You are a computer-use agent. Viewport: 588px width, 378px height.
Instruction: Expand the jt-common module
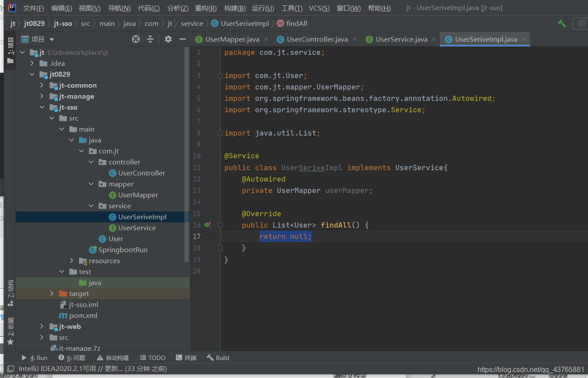(42, 86)
